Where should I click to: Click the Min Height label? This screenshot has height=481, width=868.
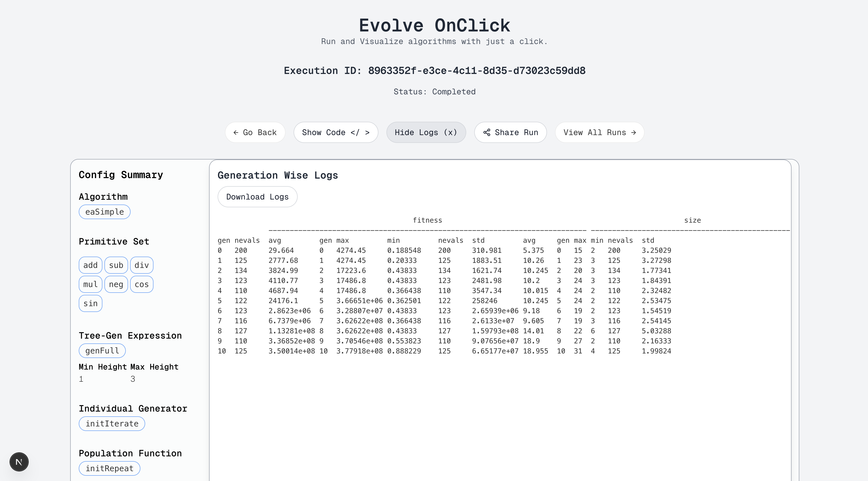pyautogui.click(x=103, y=367)
